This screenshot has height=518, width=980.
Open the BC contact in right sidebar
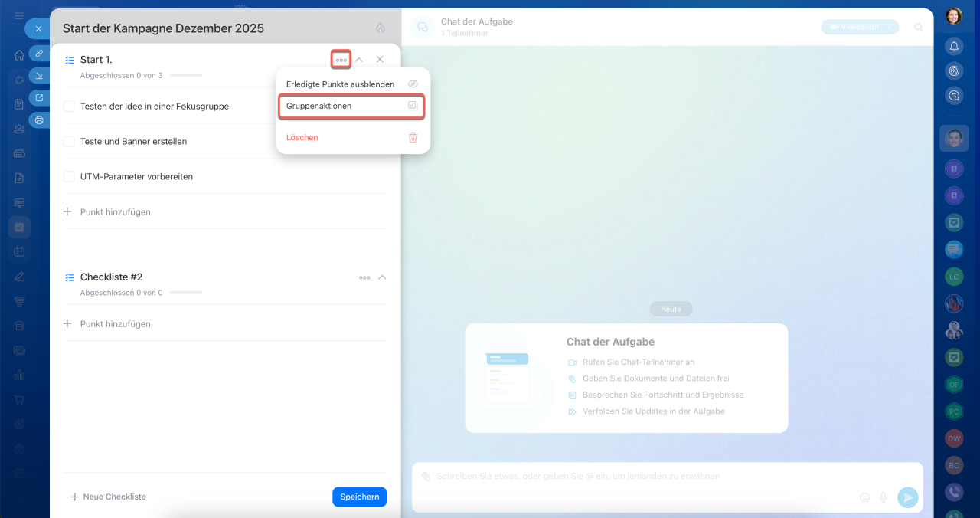point(954,465)
